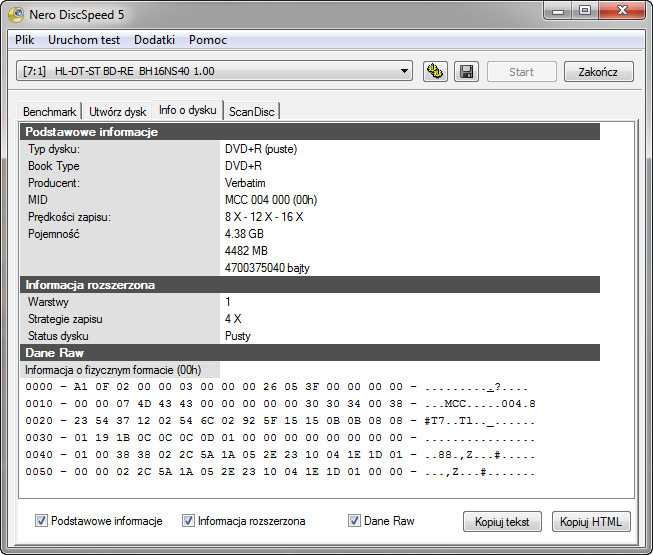The height and width of the screenshot is (555, 653).
Task: Minimize the Nero DiscSpeed window
Action: [558, 11]
